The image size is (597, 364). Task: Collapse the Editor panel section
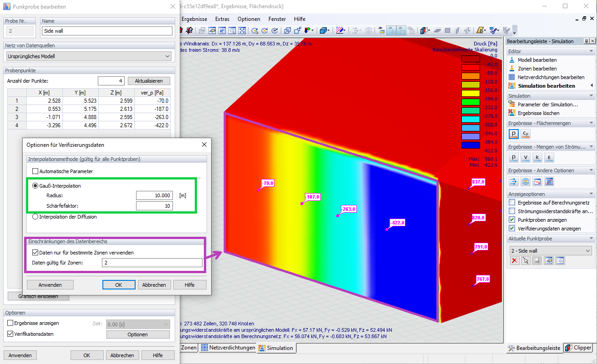(x=591, y=51)
